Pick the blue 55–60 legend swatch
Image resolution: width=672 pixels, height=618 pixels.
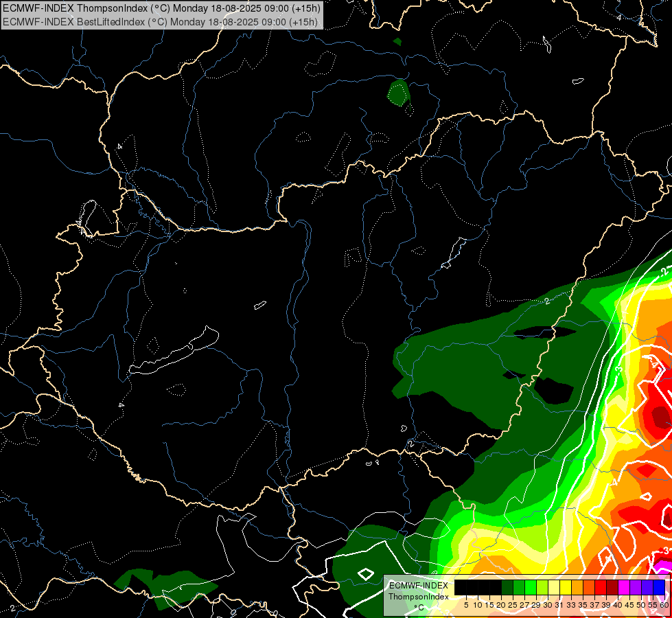[659, 587]
